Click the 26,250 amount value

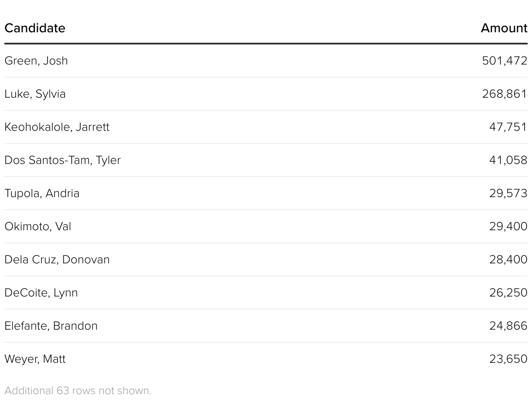508,293
